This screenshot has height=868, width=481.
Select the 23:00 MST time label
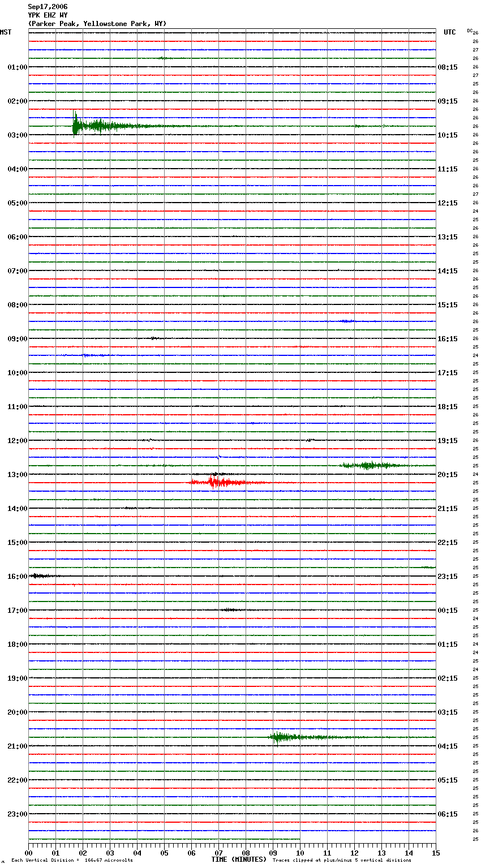click(x=18, y=814)
